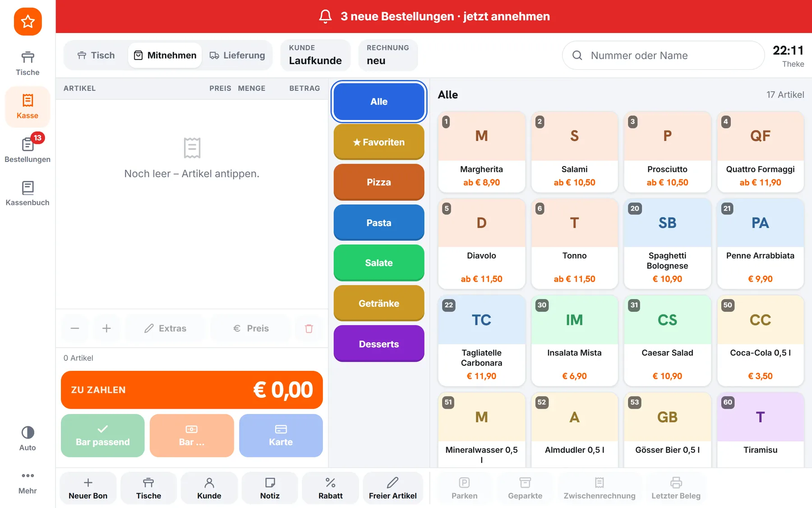
Task: Switch order type to Mitnehmen
Action: coord(165,55)
